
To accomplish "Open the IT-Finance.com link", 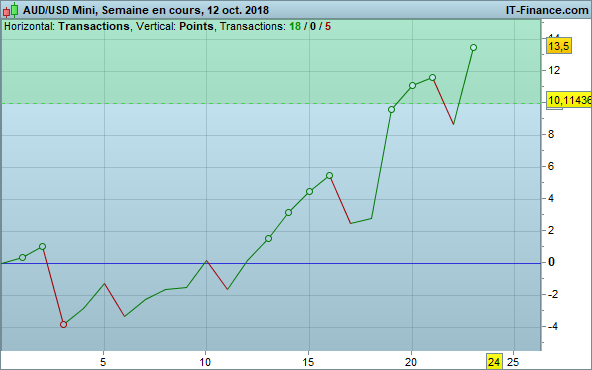I will (547, 10).
